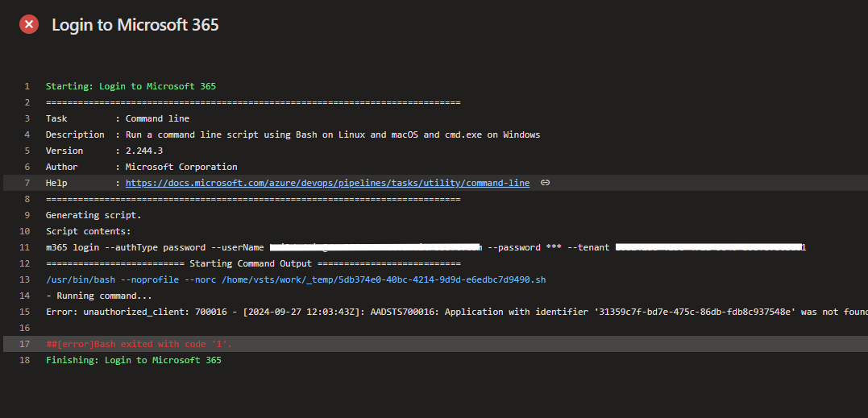Click the red failed-status icon beside the title
The width and height of the screenshot is (868, 418).
click(29, 24)
